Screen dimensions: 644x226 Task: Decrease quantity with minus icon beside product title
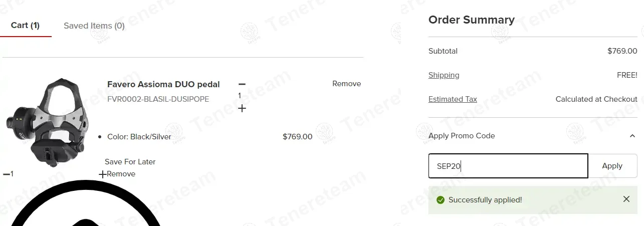click(242, 84)
